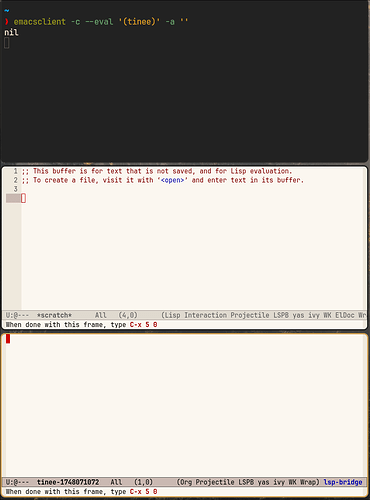This screenshot has height=500, width=370.
Task: Click 'C-x 5 0' key hint in the scratch frame
Action: [x=143, y=325]
